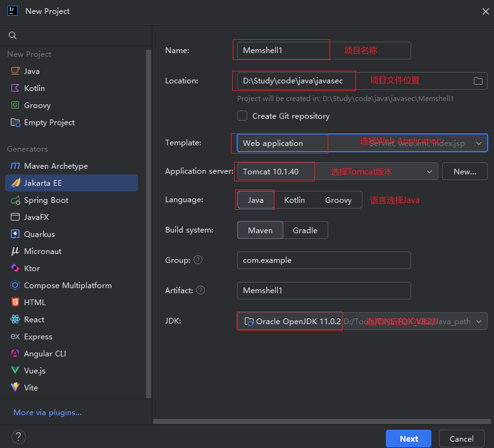This screenshot has height=448, width=494.
Task: Click the Maven Archetype icon
Action: pyautogui.click(x=15, y=166)
